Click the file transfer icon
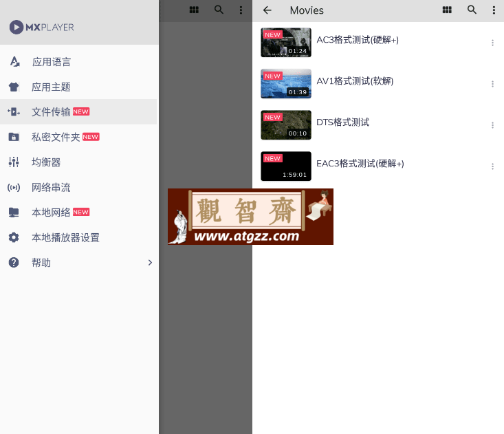The width and height of the screenshot is (504, 434). tap(14, 112)
